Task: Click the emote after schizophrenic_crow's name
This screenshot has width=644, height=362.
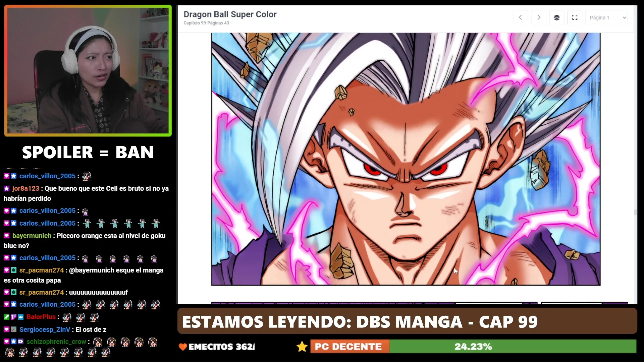Action: 98,342
